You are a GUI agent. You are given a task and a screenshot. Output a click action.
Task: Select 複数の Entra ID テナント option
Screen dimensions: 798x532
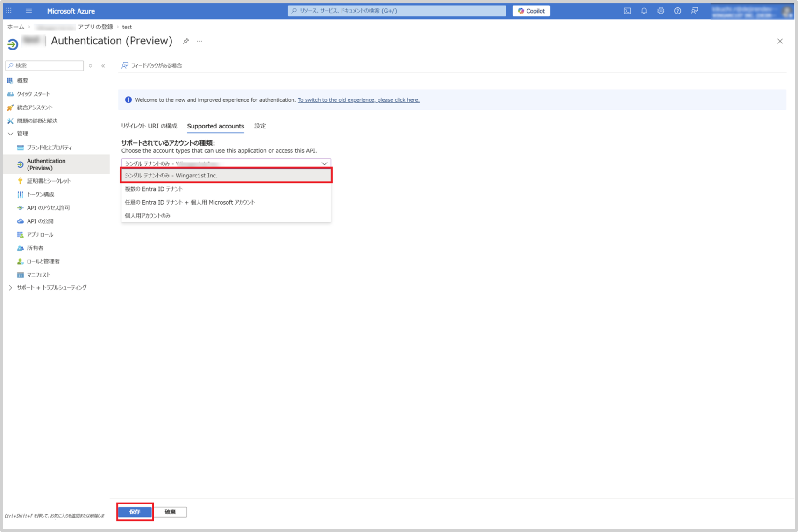tap(154, 189)
